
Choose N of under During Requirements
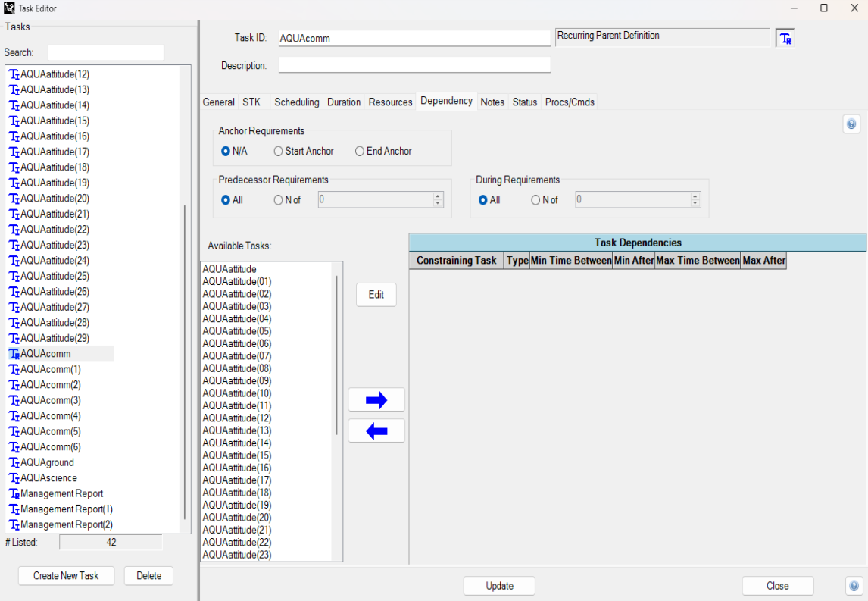pos(536,201)
